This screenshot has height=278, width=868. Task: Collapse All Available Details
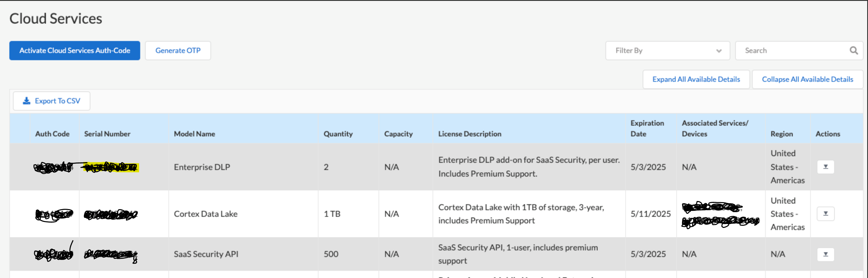click(807, 79)
